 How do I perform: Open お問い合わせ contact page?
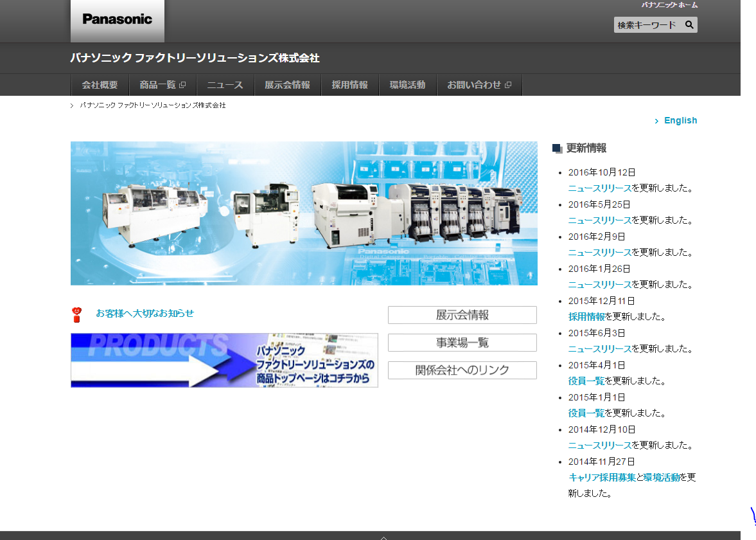479,85
